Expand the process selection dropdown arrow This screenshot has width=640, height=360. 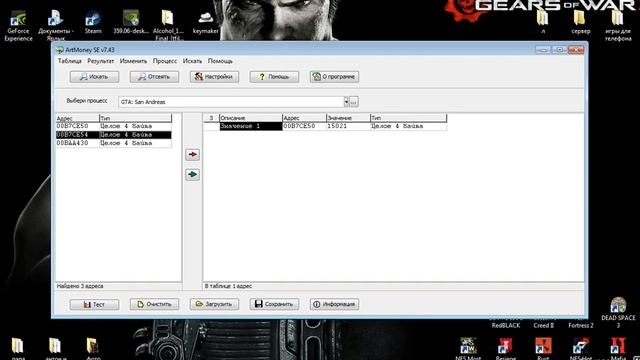(346, 102)
